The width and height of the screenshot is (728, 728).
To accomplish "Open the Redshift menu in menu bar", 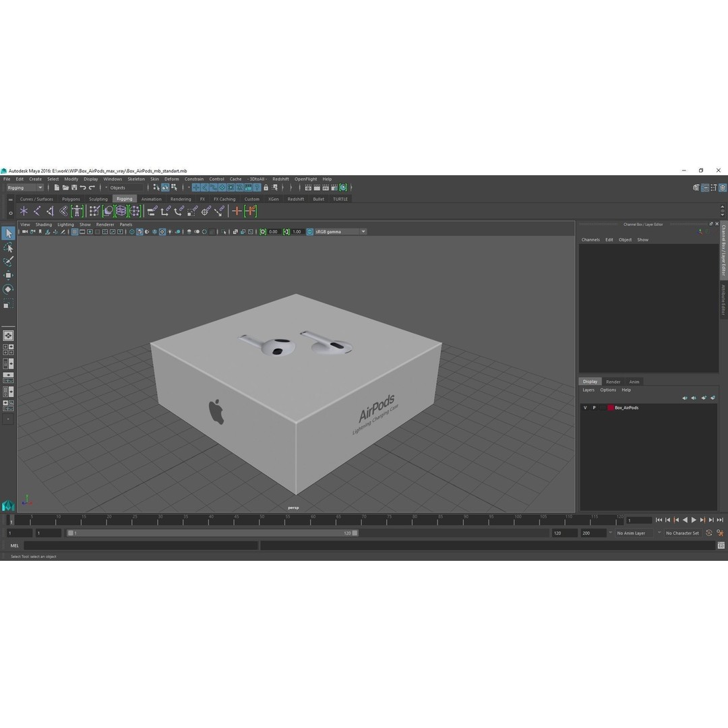I will click(280, 179).
